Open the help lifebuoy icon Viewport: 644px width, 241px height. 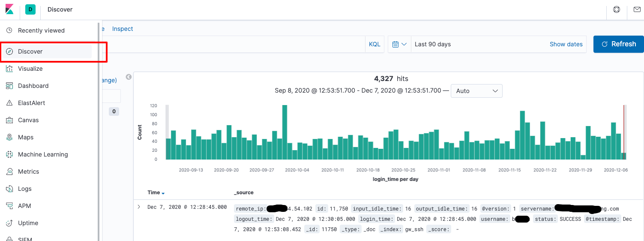[x=617, y=9]
